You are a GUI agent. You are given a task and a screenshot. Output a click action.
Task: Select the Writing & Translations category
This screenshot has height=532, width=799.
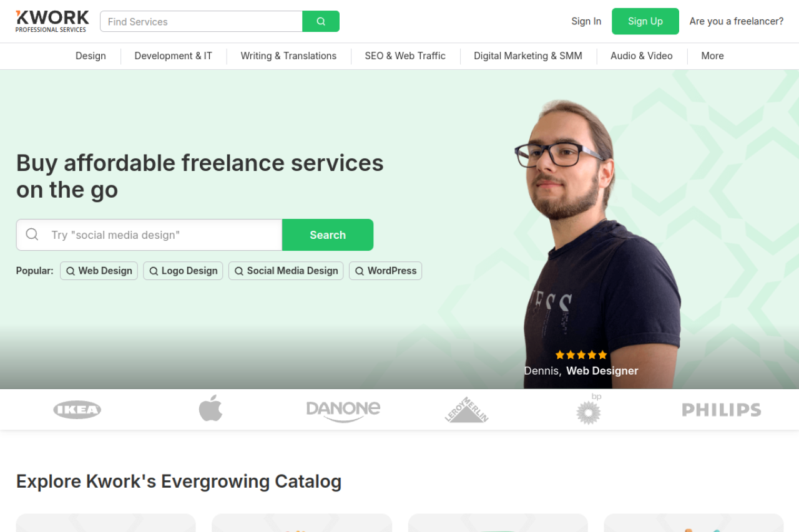pyautogui.click(x=288, y=56)
